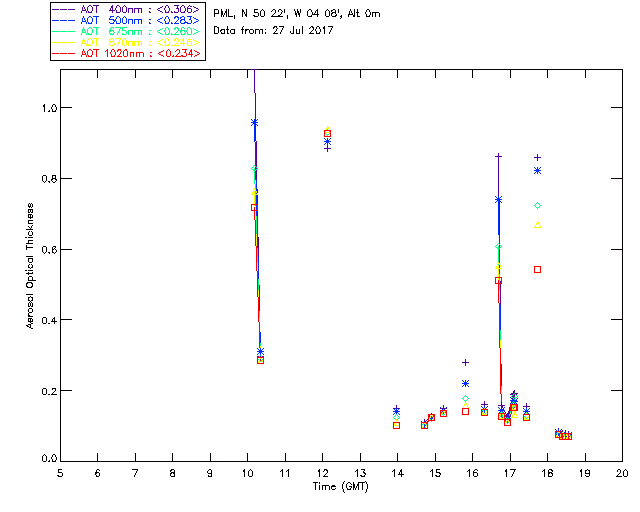The width and height of the screenshot is (640, 512).
Task: Click the x-axis tick label 12
Action: [x=322, y=474]
